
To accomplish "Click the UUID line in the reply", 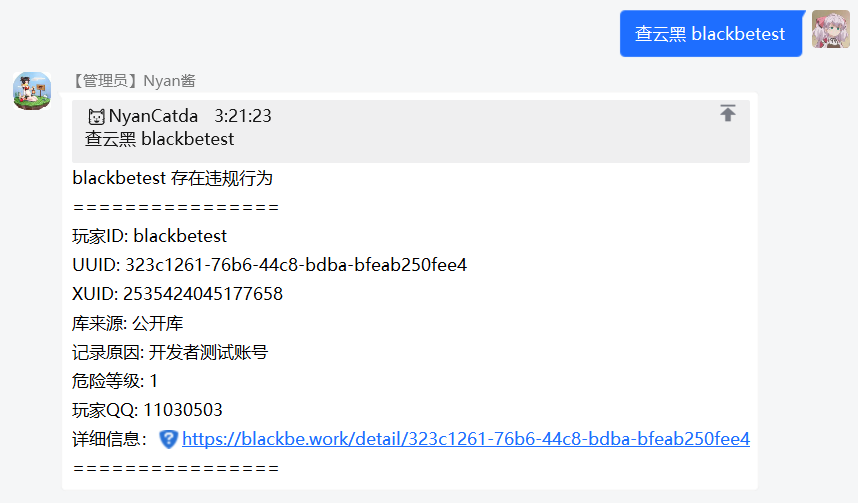I will 269,265.
